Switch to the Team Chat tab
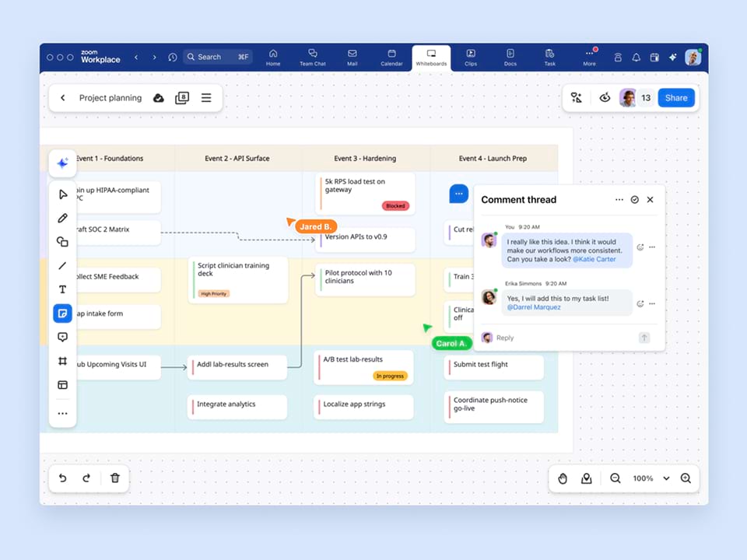 (313, 57)
